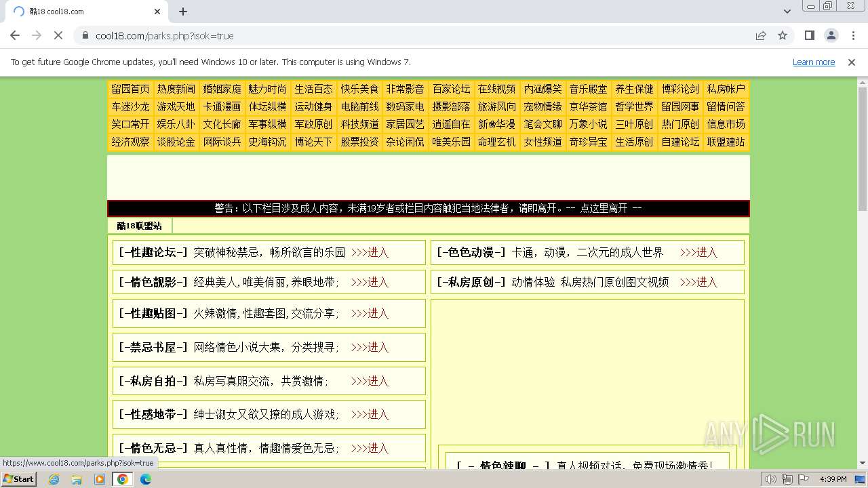Go back to previous page

coord(15,35)
